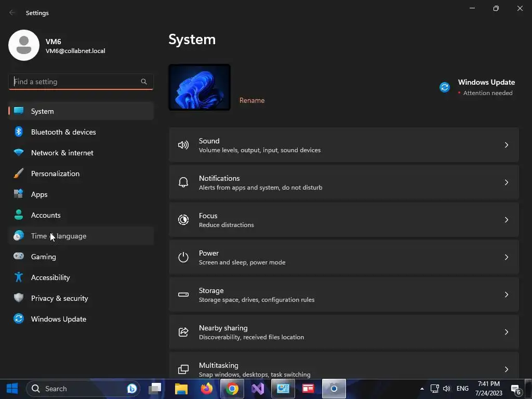Click the Multitasking windows icon
Screen dimensions: 532x399
[183, 369]
